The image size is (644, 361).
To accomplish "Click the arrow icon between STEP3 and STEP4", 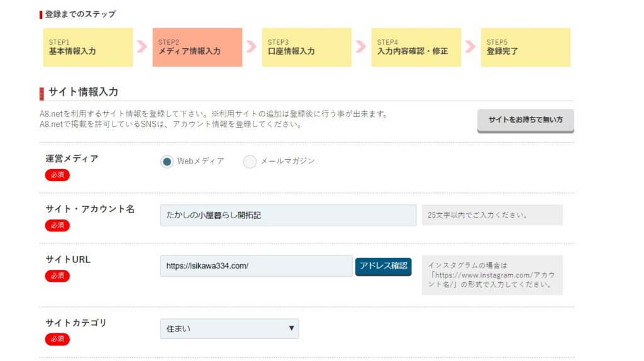I will pyautogui.click(x=361, y=47).
